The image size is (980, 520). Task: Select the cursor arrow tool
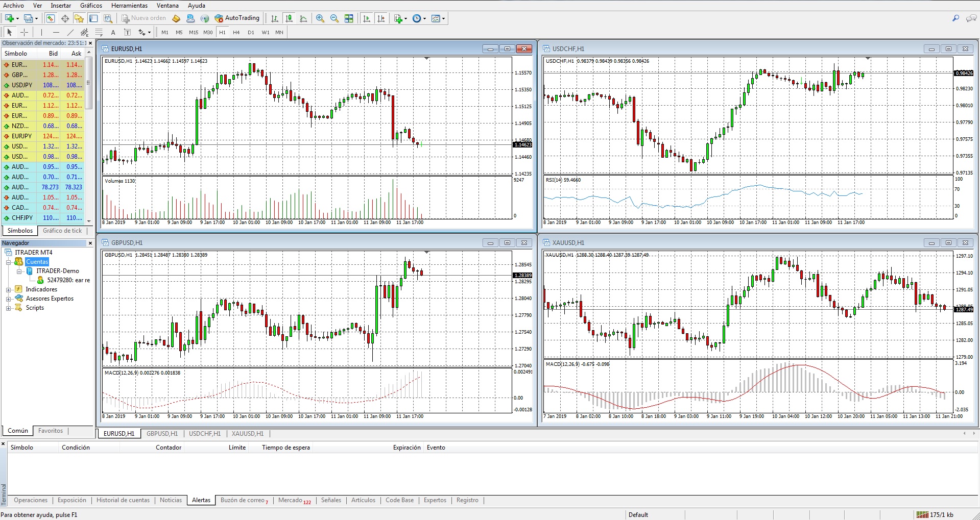coord(9,32)
